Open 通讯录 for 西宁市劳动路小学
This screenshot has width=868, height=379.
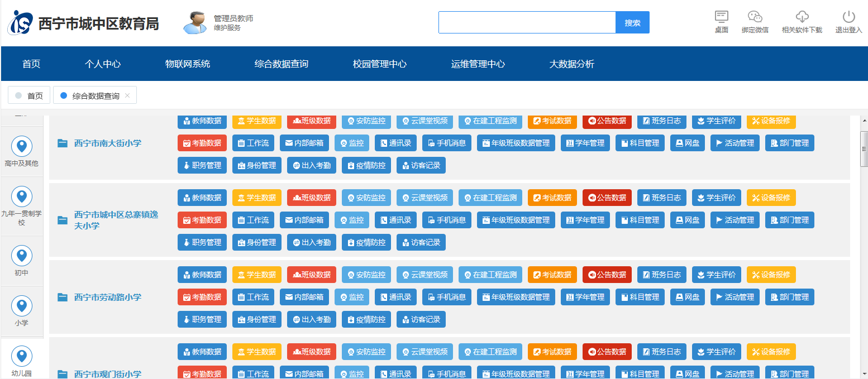click(395, 297)
